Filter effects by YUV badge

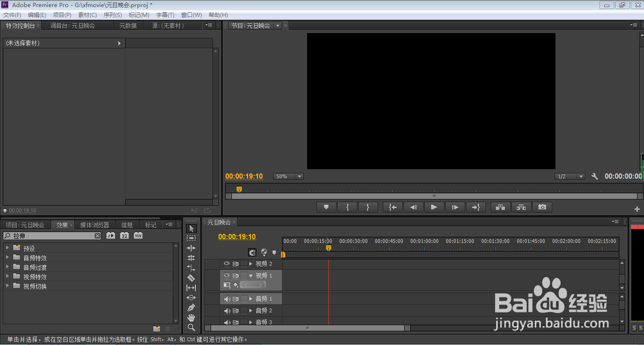pyautogui.click(x=138, y=235)
